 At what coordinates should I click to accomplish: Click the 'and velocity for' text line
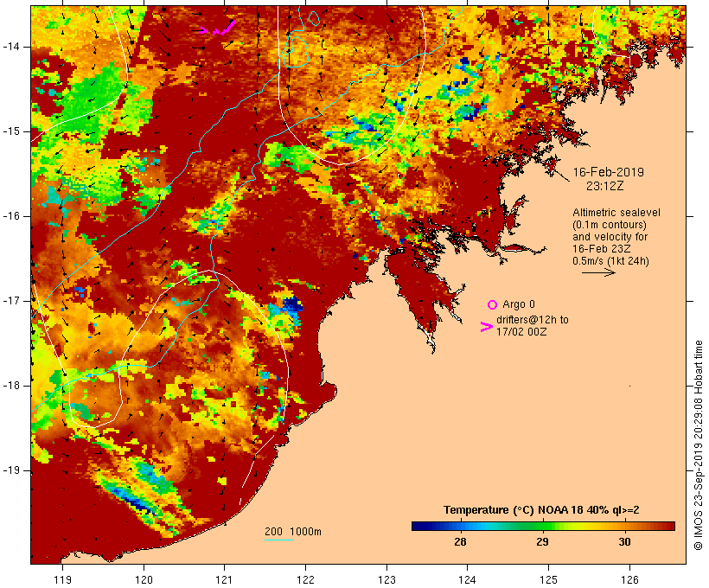[610, 237]
